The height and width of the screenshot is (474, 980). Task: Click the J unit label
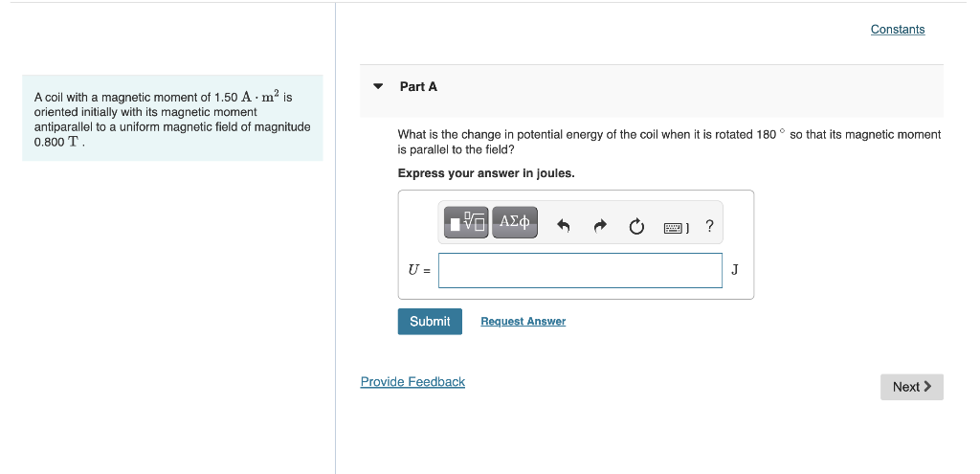tap(735, 269)
